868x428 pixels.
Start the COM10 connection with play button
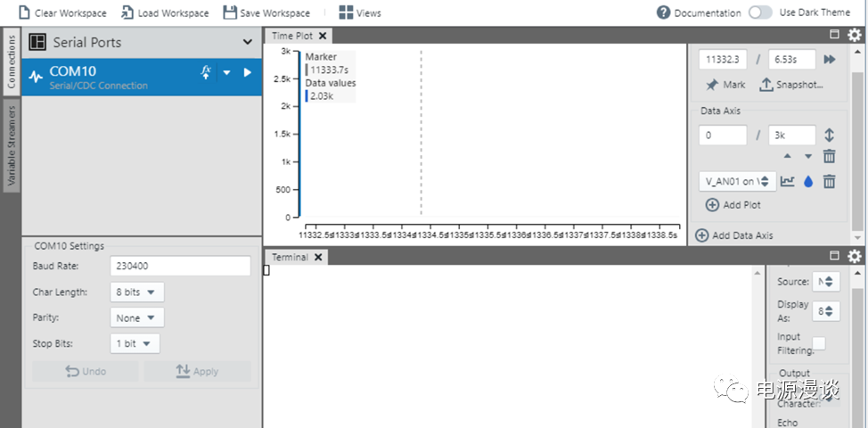tap(248, 72)
